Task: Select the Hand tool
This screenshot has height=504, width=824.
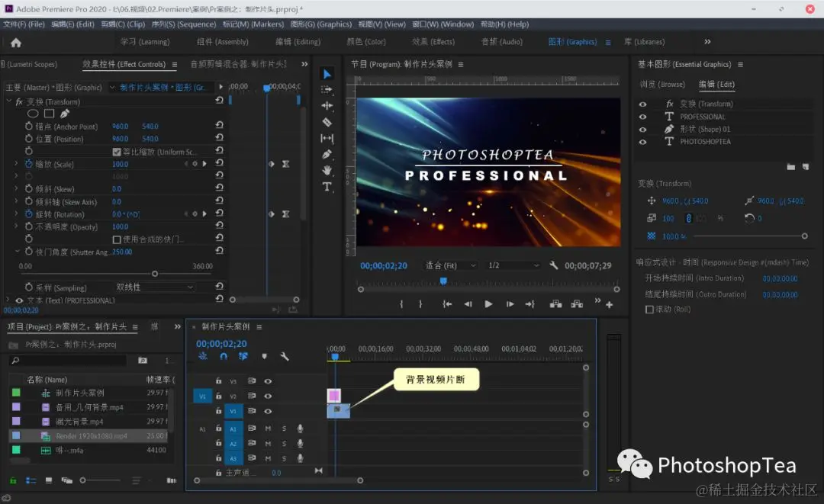Action: [327, 170]
